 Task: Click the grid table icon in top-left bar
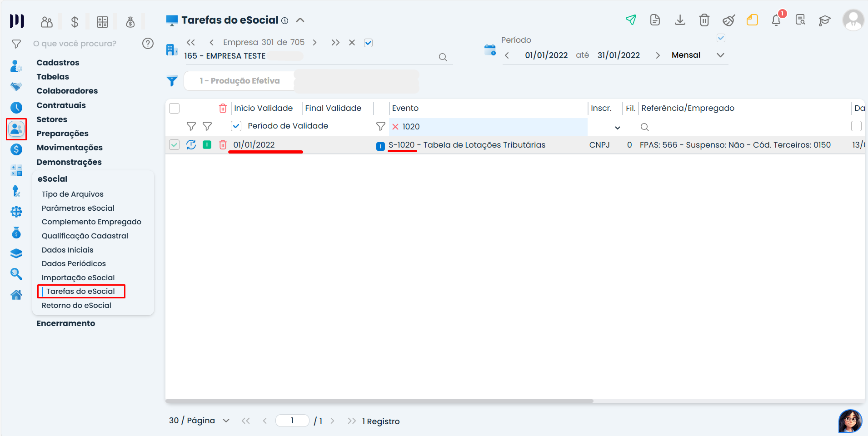(x=102, y=22)
